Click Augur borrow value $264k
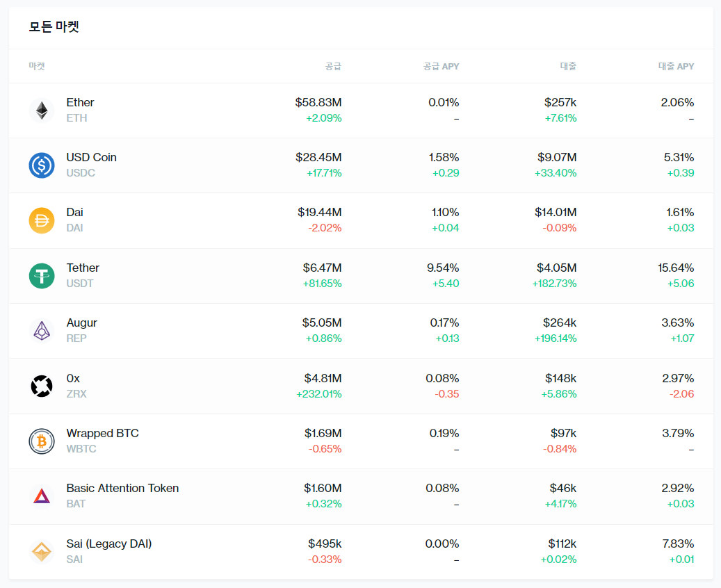The image size is (721, 588). [560, 323]
